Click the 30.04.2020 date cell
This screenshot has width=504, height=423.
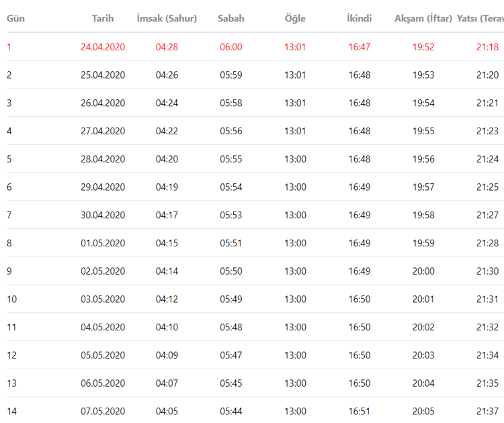click(103, 215)
